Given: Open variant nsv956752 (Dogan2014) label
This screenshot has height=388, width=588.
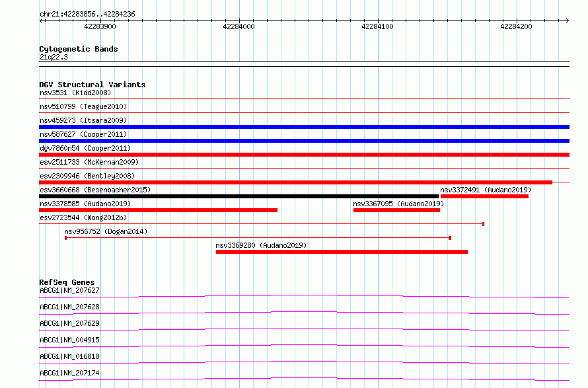Looking at the screenshot, I should [x=106, y=231].
